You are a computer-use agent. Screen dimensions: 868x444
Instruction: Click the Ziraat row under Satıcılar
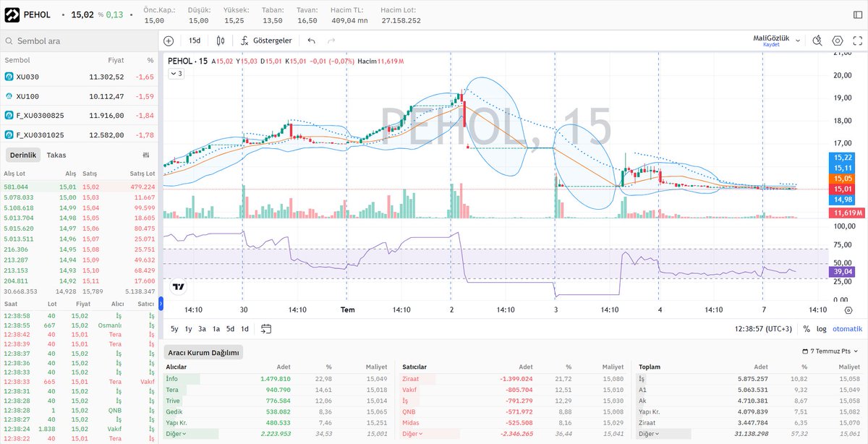(514, 378)
